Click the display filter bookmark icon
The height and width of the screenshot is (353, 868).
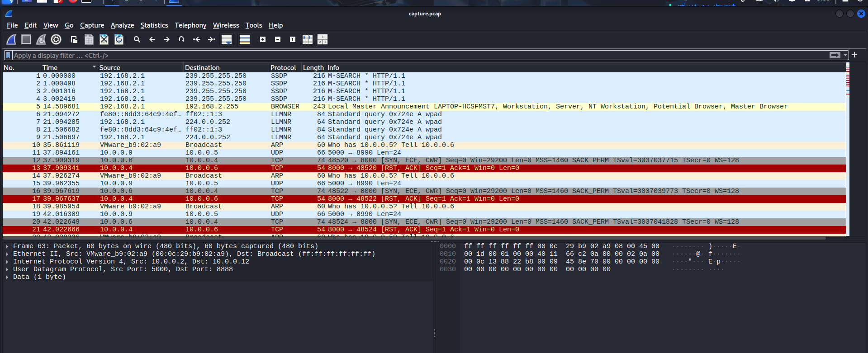pos(8,55)
